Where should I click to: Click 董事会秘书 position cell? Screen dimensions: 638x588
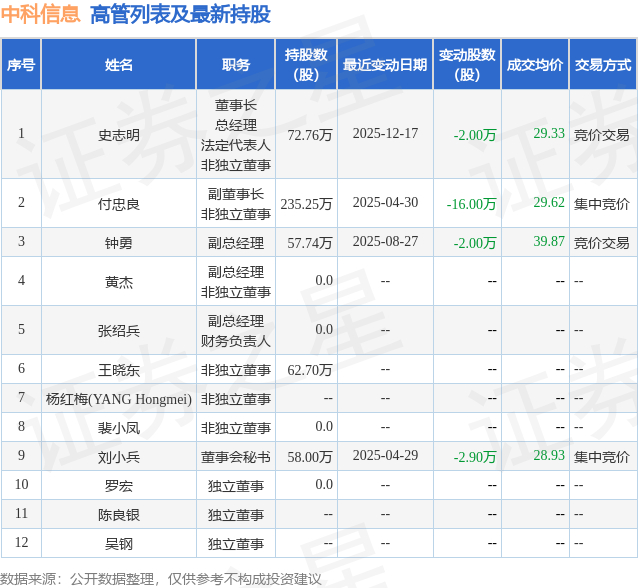(236, 457)
